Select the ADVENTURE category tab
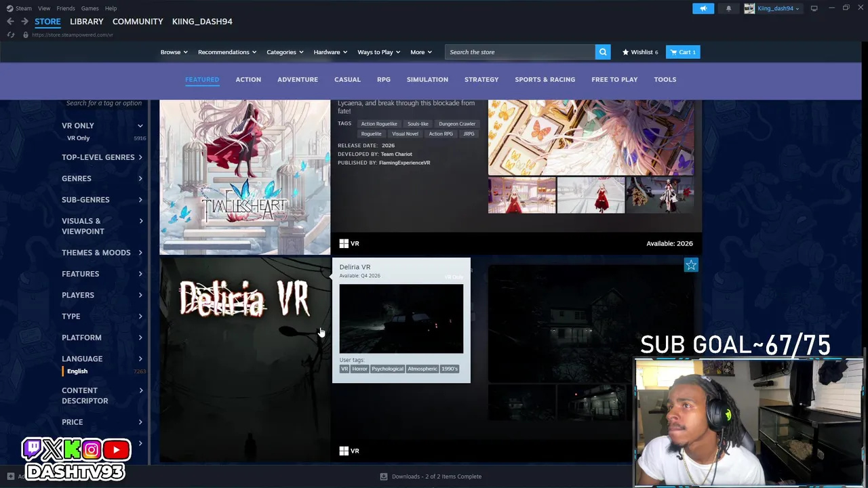The height and width of the screenshot is (488, 868). (x=298, y=79)
